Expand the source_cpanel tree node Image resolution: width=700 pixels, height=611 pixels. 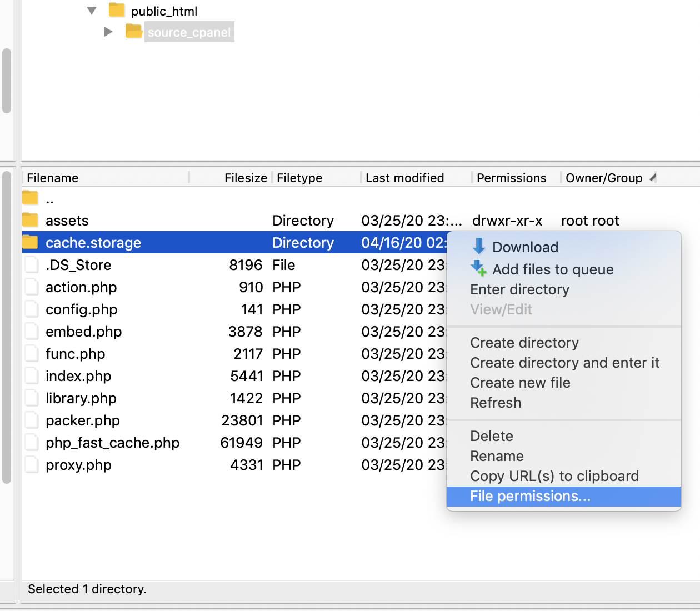(108, 32)
